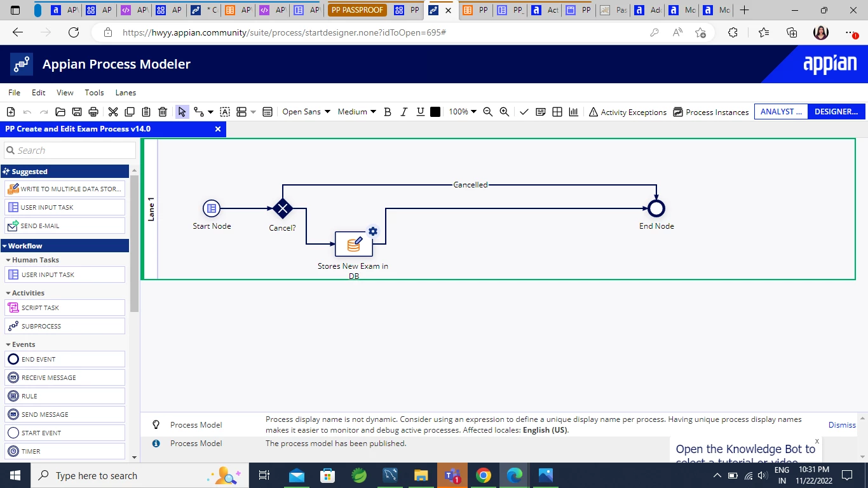868x488 pixels.
Task: Dismiss the process model recommendation
Action: click(842, 425)
